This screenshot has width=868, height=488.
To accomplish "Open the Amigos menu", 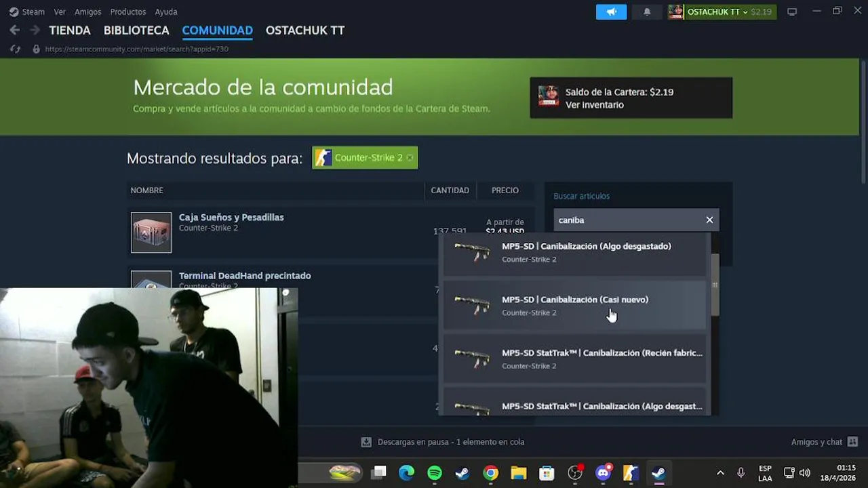I will pos(88,12).
